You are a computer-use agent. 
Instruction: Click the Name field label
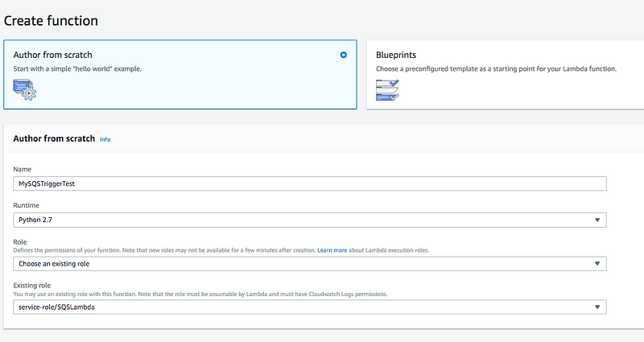[x=23, y=169]
